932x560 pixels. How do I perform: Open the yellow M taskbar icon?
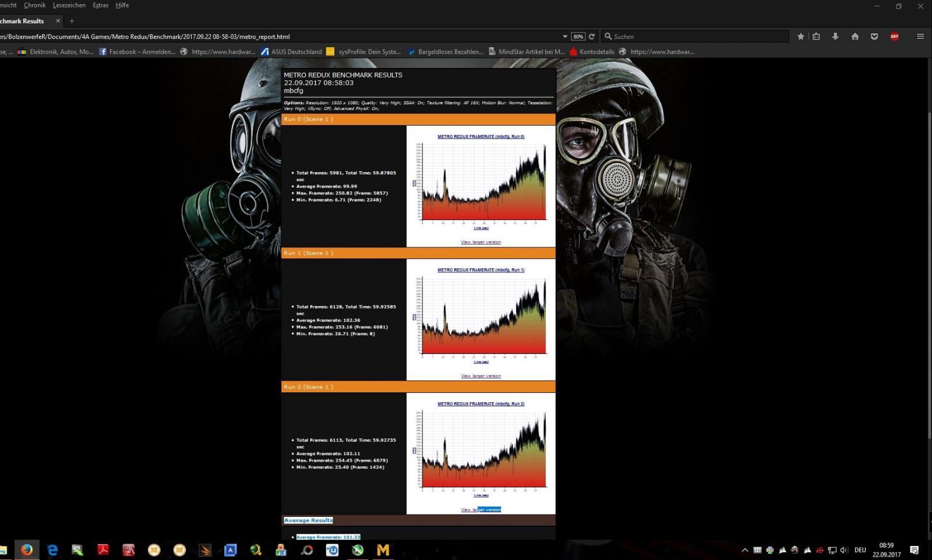383,550
